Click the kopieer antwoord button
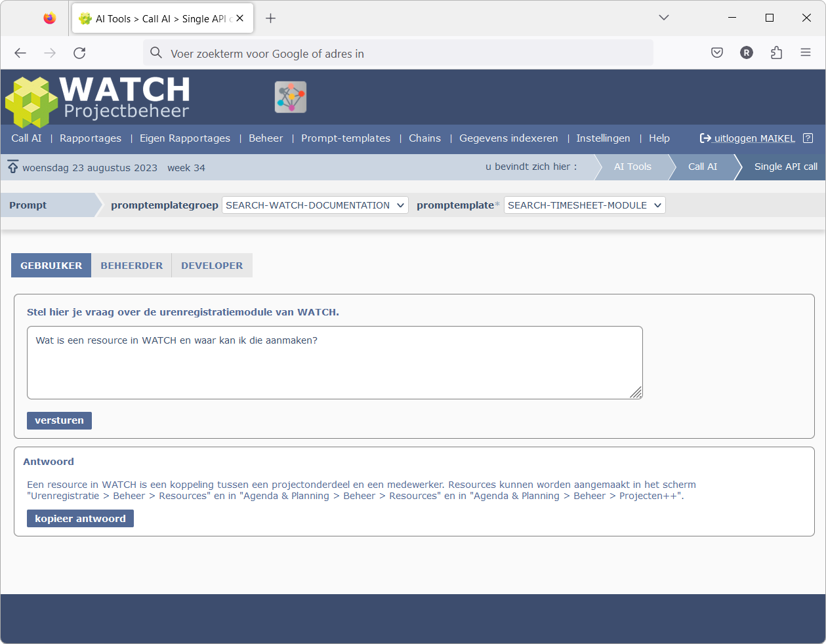The height and width of the screenshot is (644, 826). click(80, 519)
